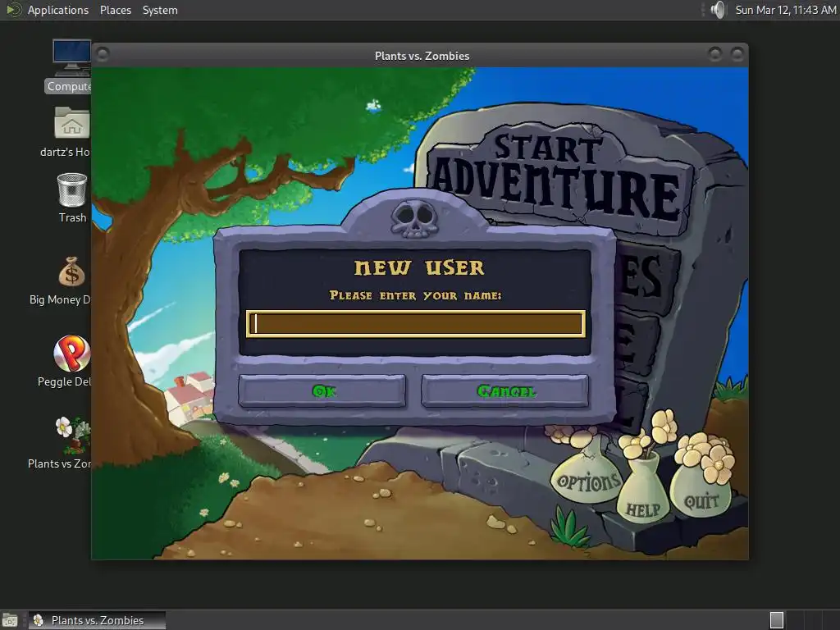Viewport: 840px width, 630px height.
Task: Focus the name input field
Action: [x=416, y=323]
